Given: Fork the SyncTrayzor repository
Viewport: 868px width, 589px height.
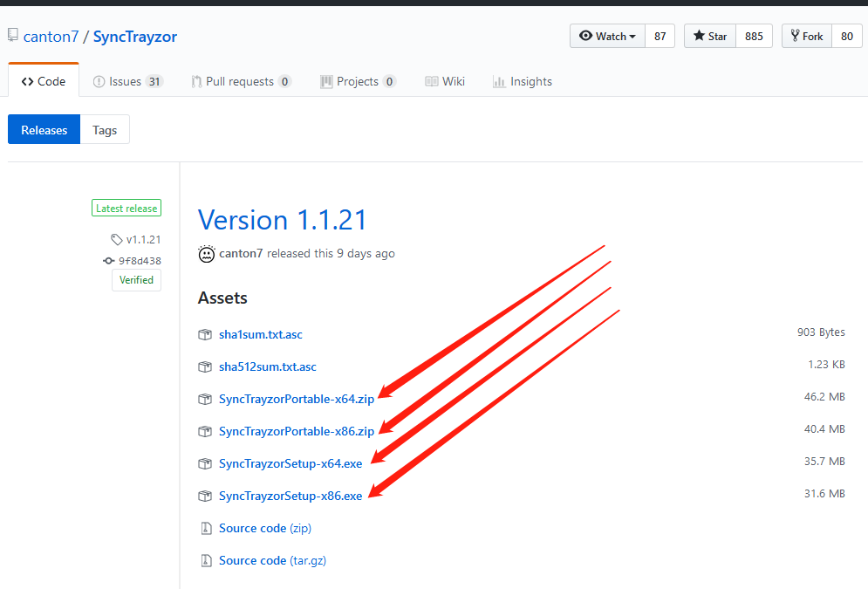Looking at the screenshot, I should point(807,36).
